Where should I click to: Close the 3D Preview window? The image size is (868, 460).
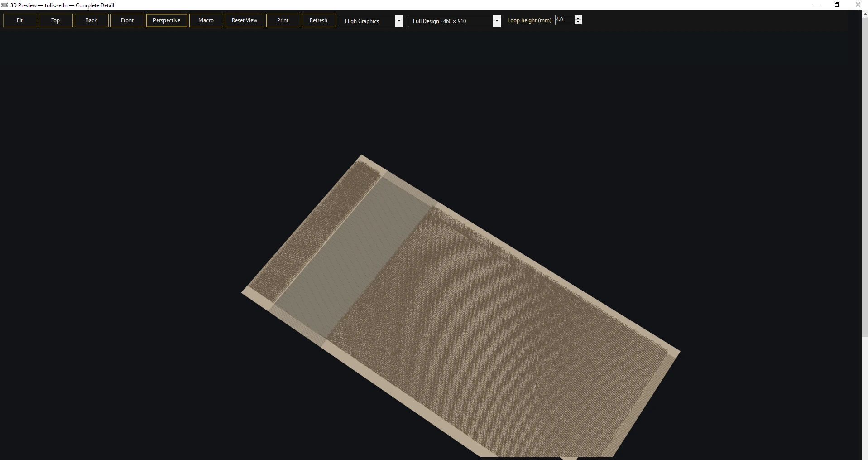[858, 5]
